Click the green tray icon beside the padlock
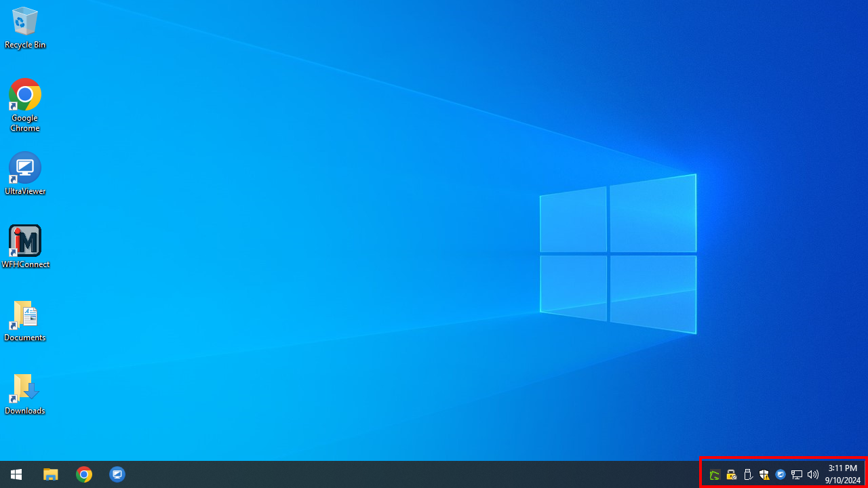Screen dimensions: 868x488 (715, 474)
